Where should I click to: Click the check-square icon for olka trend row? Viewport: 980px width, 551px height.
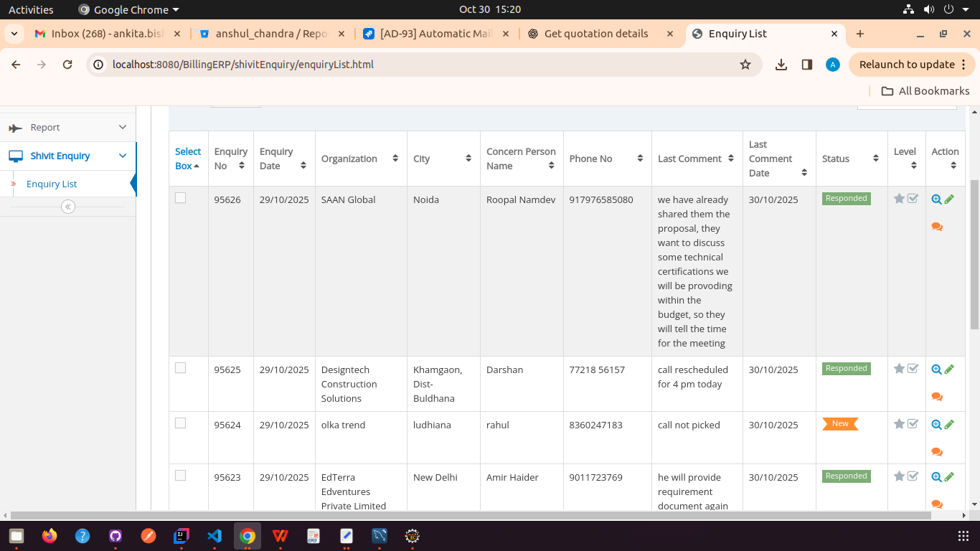(913, 424)
